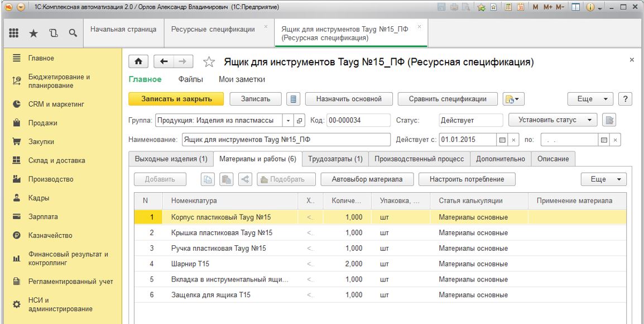The width and height of the screenshot is (644, 324).
Task: Select Производство in the left sidebar
Action: coord(51,179)
